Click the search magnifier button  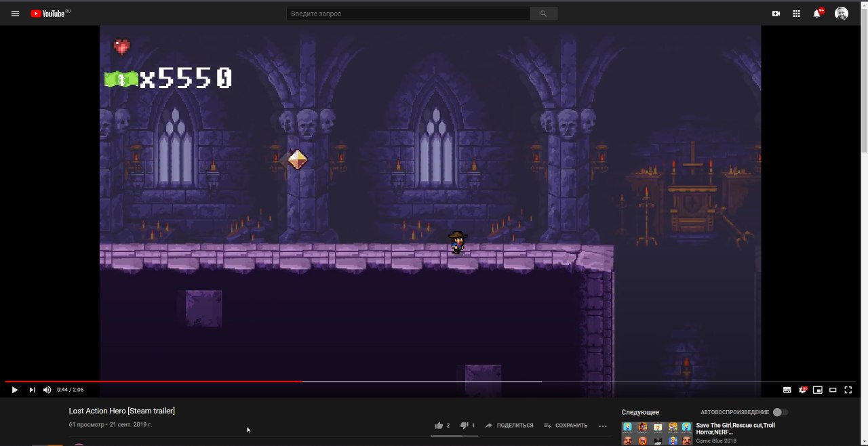coord(544,14)
